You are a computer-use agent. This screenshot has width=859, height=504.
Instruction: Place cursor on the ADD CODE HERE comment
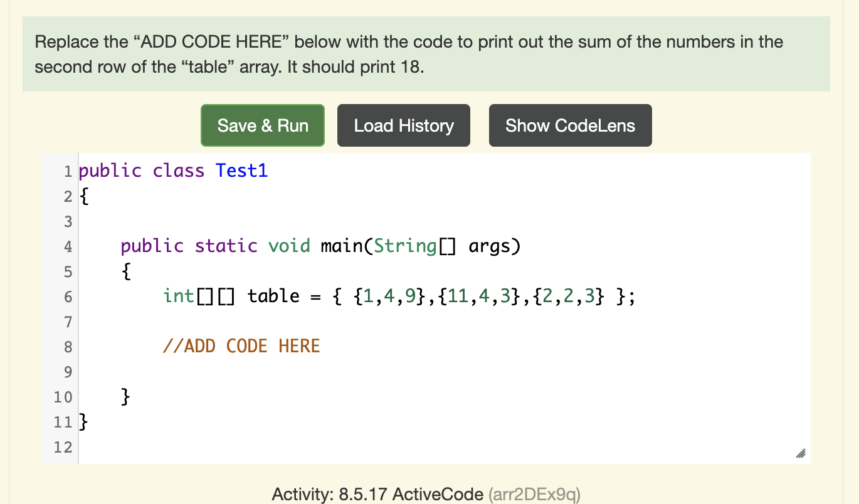tap(241, 345)
